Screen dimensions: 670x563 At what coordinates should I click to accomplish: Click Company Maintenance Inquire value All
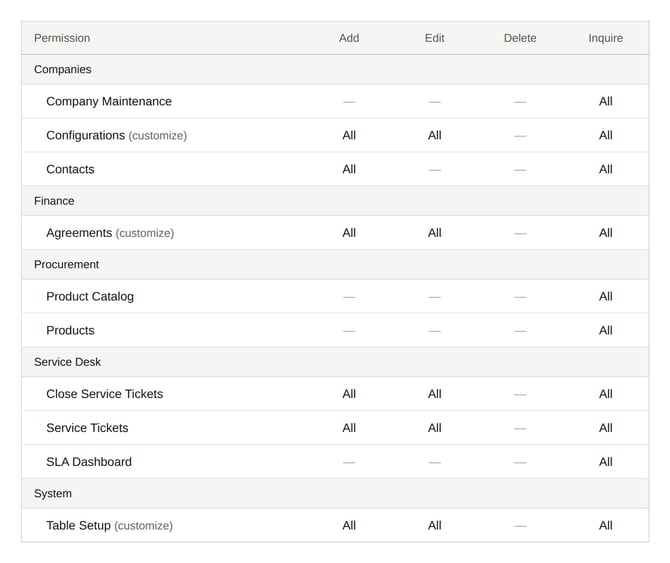605,101
